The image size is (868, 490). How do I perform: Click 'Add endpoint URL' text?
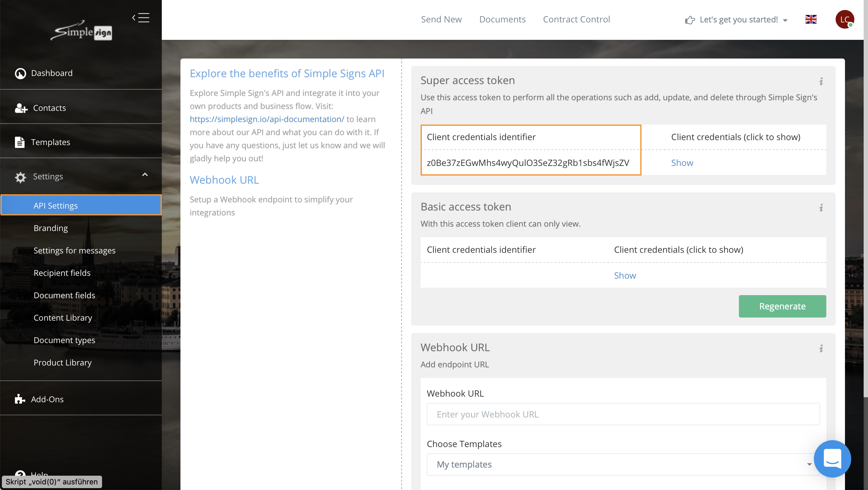point(455,364)
